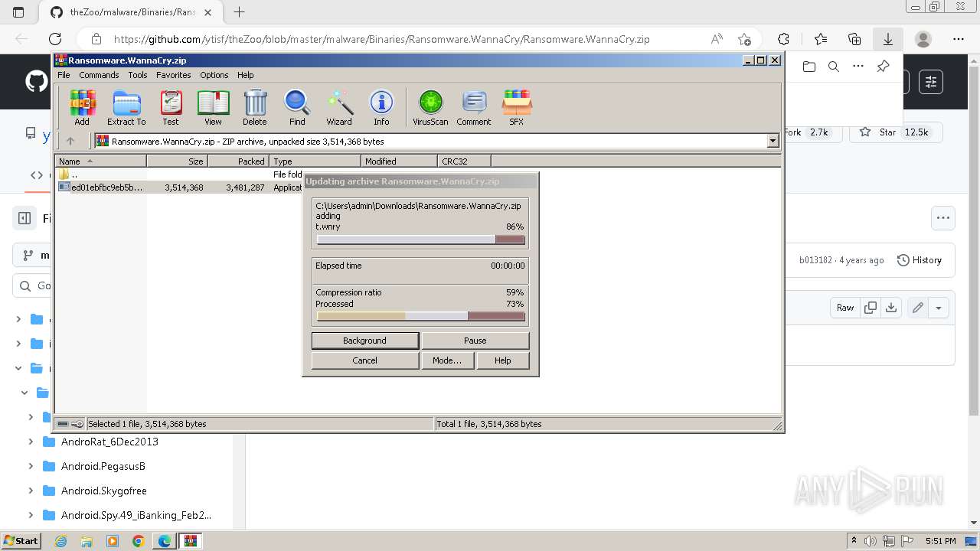The image size is (980, 551).
Task: Open Edge profile avatar
Action: point(923,39)
